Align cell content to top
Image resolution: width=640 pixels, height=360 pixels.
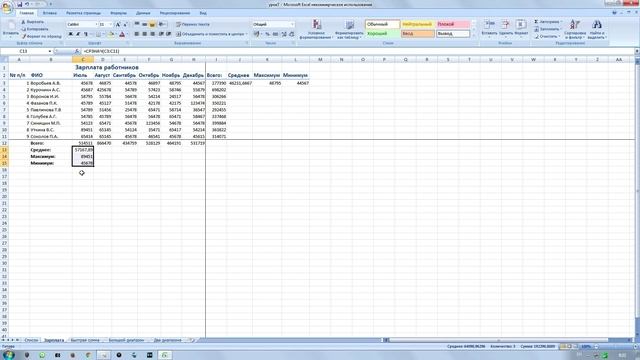(137, 24)
